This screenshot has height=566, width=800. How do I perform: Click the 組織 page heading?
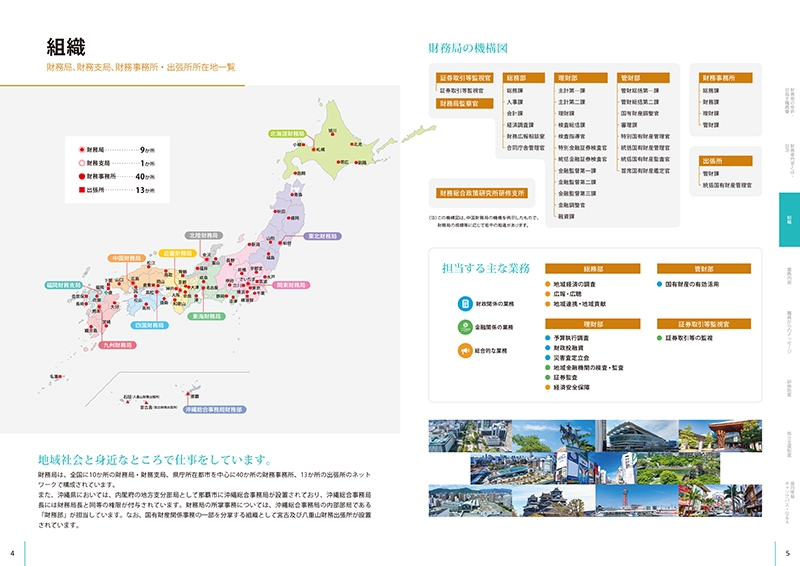click(x=66, y=47)
